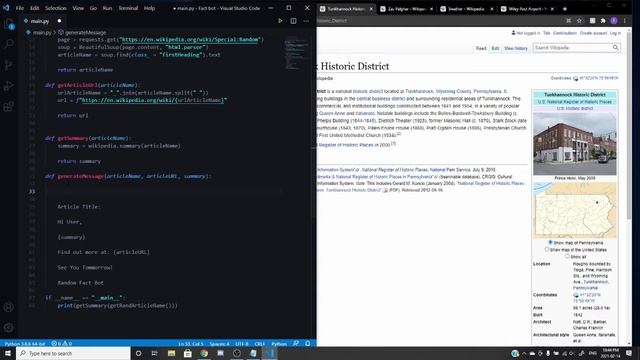Select the Python 3.8.6 64-bit interpreter
Image resolution: width=640 pixels, height=360 pixels.
pyautogui.click(x=24, y=344)
